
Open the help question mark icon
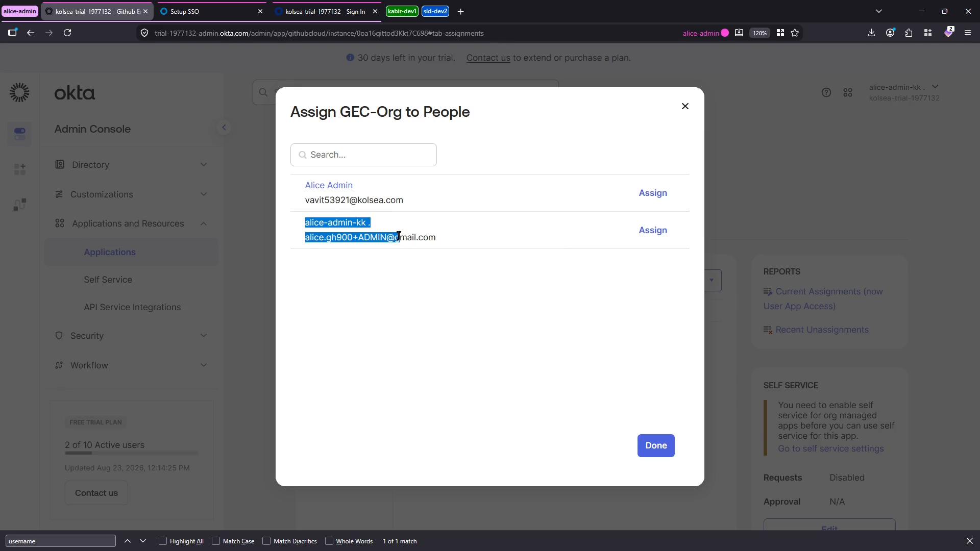[x=826, y=92]
